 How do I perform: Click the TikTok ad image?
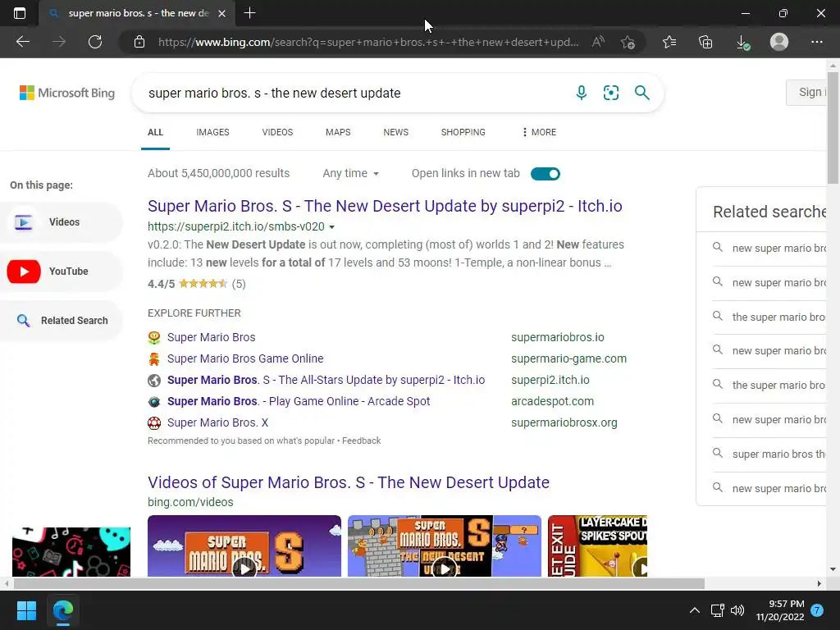coord(71,552)
